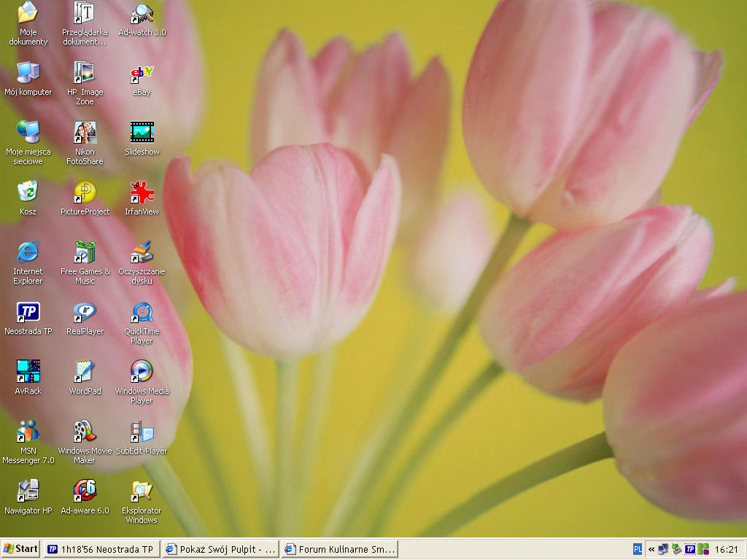Select the IrfanView desktop icon
The width and height of the screenshot is (747, 560).
point(142,193)
